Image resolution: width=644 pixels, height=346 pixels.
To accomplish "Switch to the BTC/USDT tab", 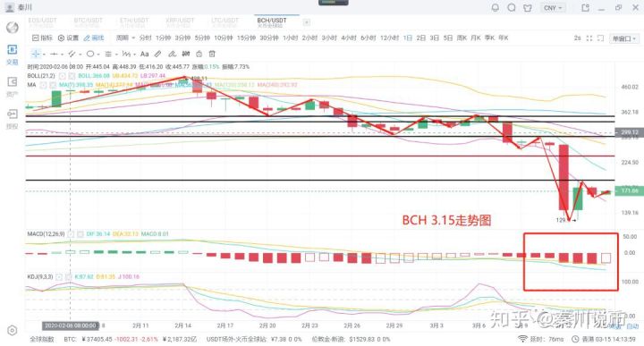I will tap(88, 22).
